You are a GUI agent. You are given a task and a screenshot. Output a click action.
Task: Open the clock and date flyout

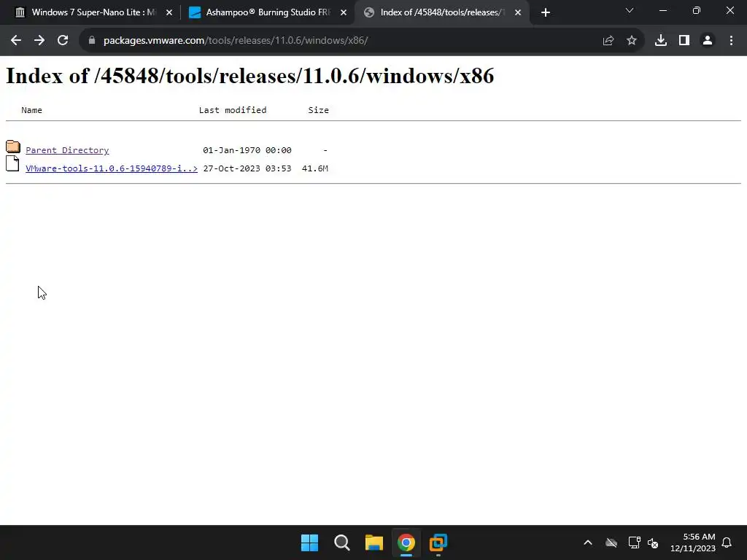point(693,542)
